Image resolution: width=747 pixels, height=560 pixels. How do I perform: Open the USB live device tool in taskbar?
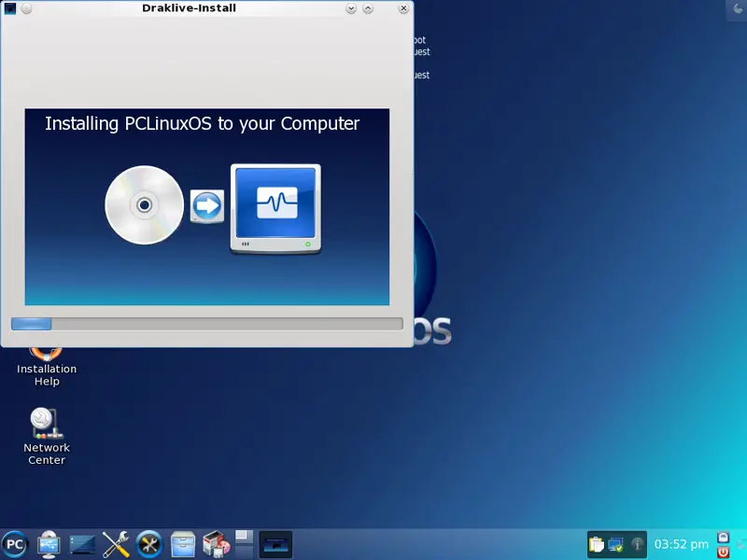click(49, 544)
